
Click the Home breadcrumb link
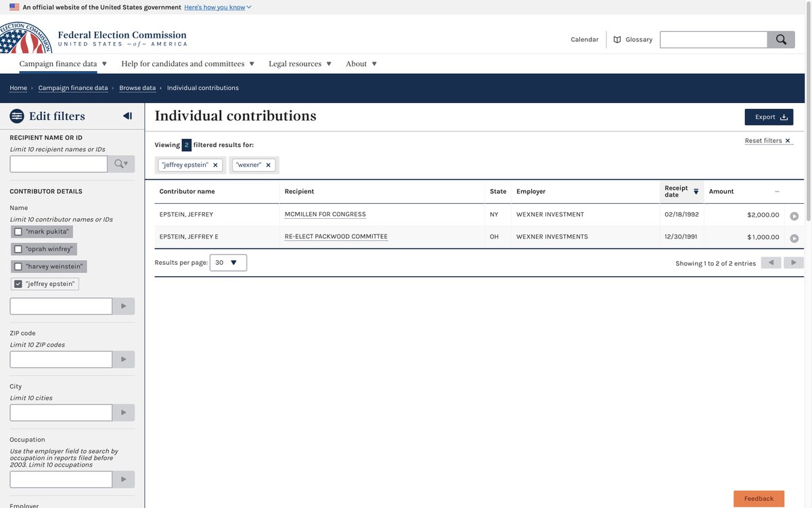coord(18,88)
